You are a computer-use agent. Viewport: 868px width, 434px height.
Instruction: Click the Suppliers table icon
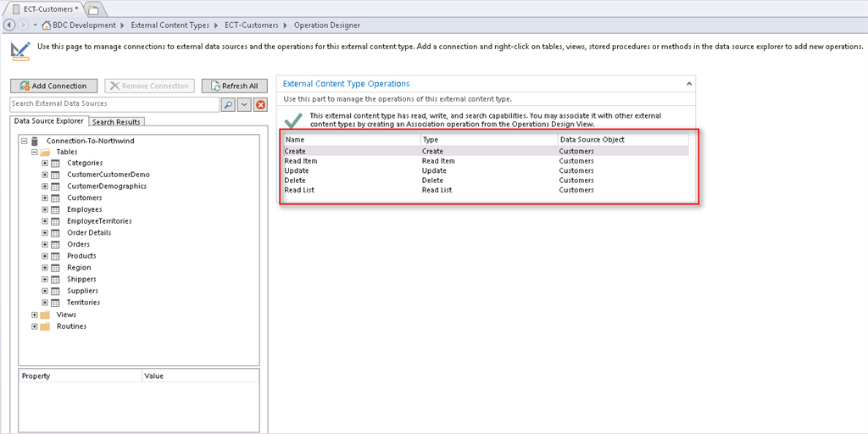coord(55,292)
